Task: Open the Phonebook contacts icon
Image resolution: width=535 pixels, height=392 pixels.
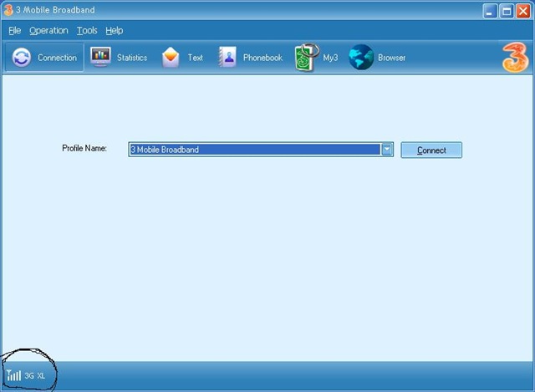Action: coord(227,57)
